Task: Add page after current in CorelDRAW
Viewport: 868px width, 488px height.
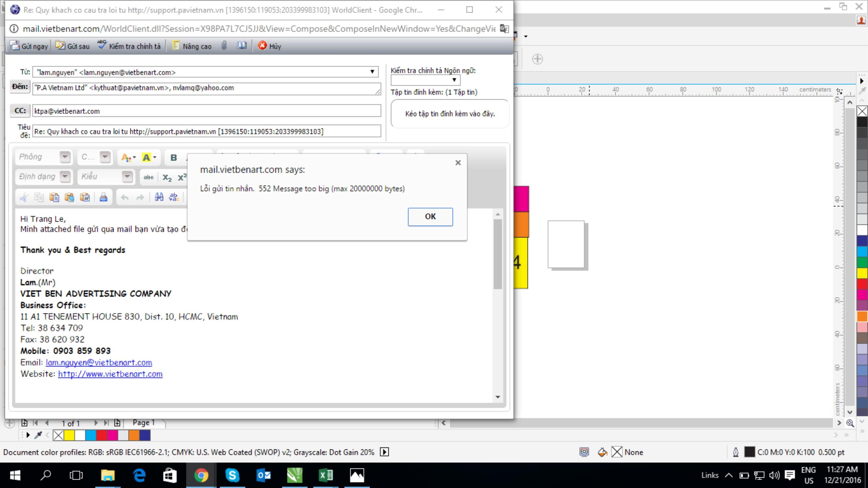Action: coord(117,422)
